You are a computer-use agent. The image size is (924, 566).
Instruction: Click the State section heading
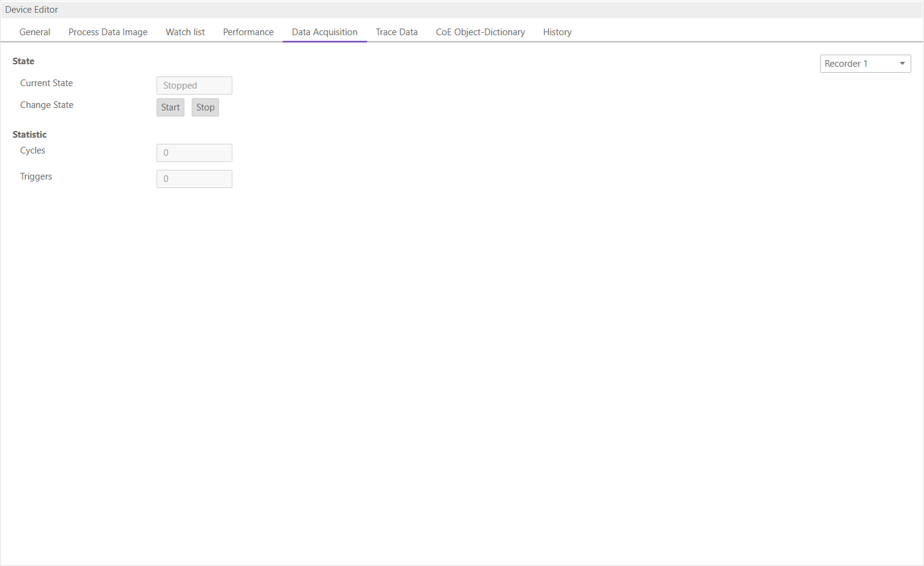tap(23, 61)
